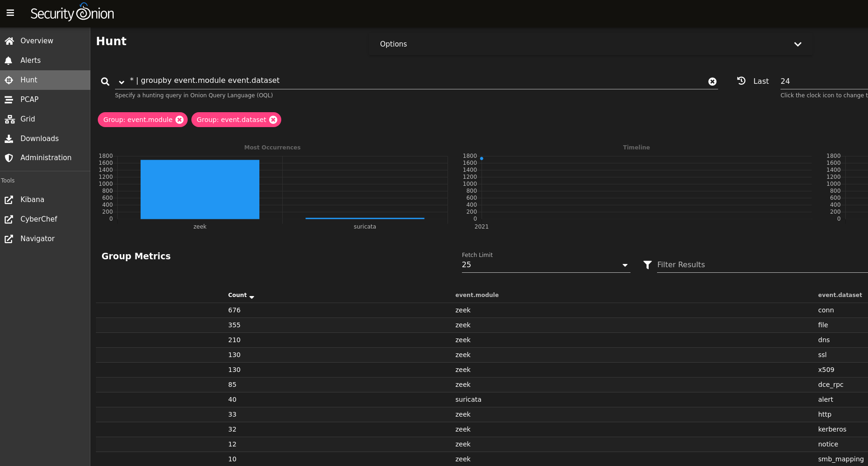Click the Group: event.dataset chip label
The image size is (868, 466).
click(231, 120)
